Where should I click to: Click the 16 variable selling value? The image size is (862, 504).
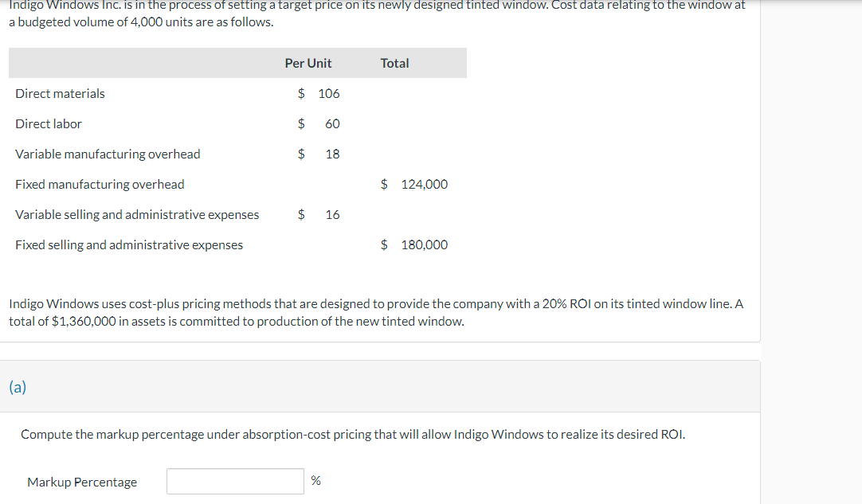(x=332, y=214)
